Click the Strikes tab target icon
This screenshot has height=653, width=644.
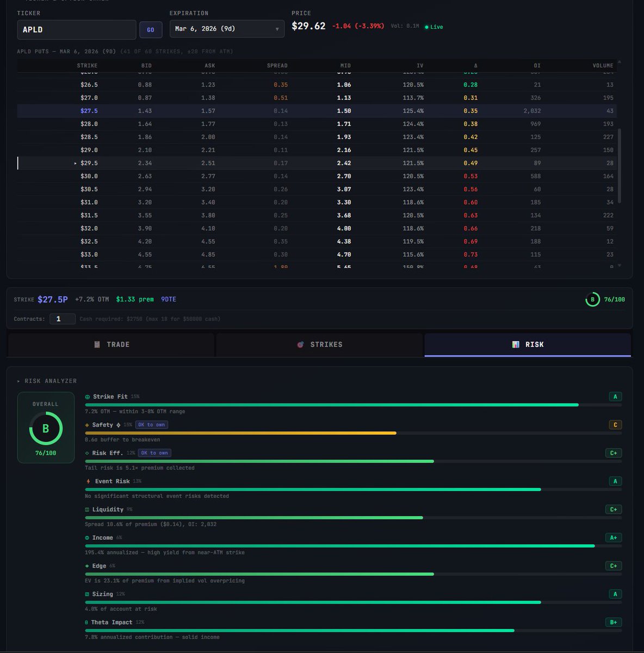(x=301, y=344)
